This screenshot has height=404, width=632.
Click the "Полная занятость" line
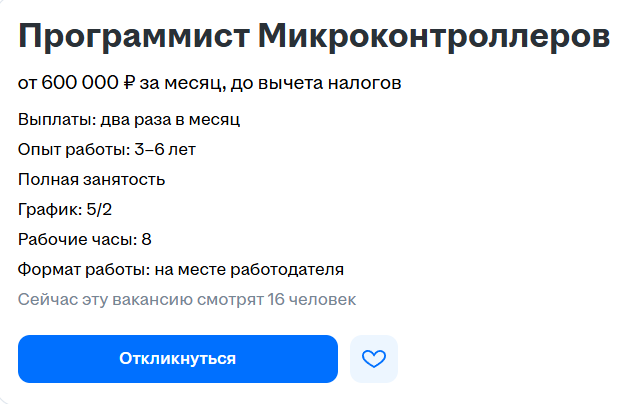coord(91,179)
